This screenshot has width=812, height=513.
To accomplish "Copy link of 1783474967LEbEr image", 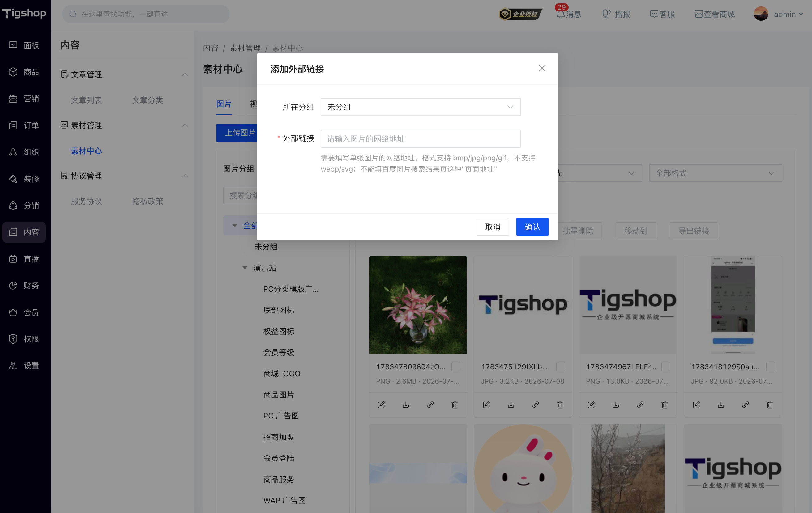I will (640, 405).
